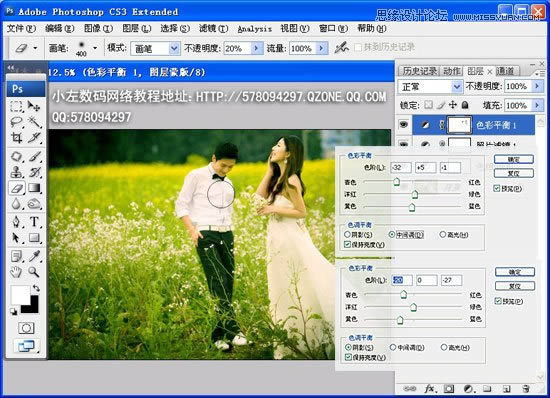The height and width of the screenshot is (398, 550).
Task: Select the Eyedropper tool
Action: pyautogui.click(x=34, y=256)
